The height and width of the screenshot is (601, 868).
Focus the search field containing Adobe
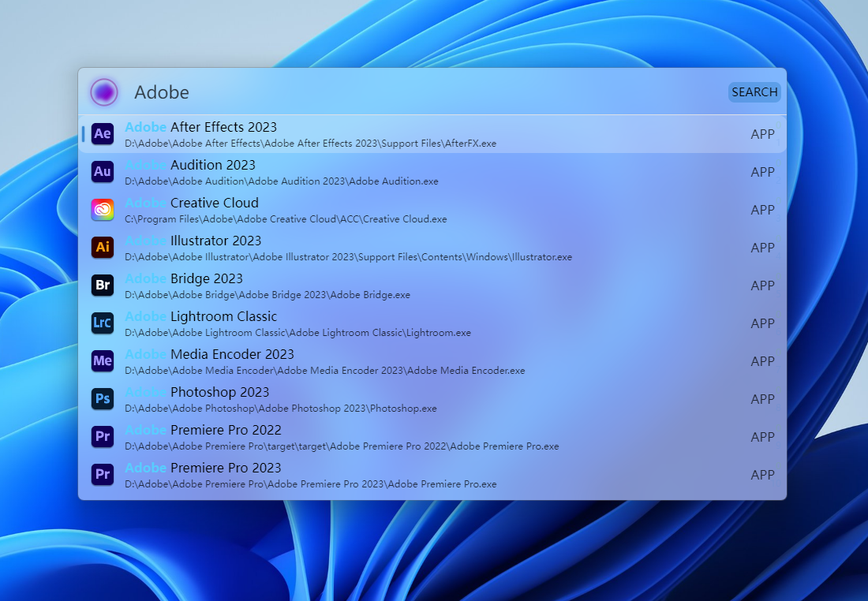pos(426,91)
